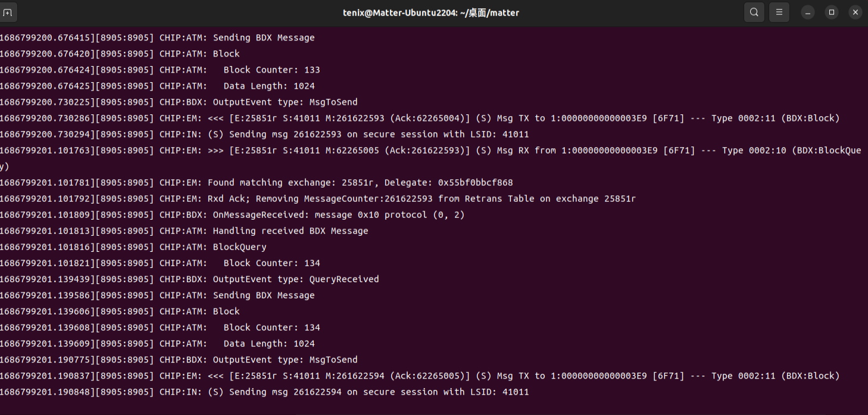868x415 pixels.
Task: Click the first "Sending BDX Message" line
Action: click(x=263, y=38)
